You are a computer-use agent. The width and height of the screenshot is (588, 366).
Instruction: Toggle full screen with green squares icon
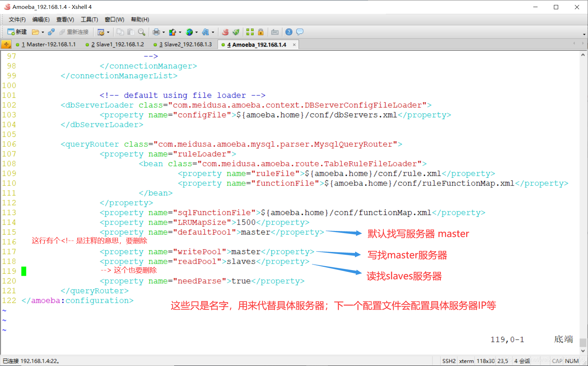[x=250, y=32]
